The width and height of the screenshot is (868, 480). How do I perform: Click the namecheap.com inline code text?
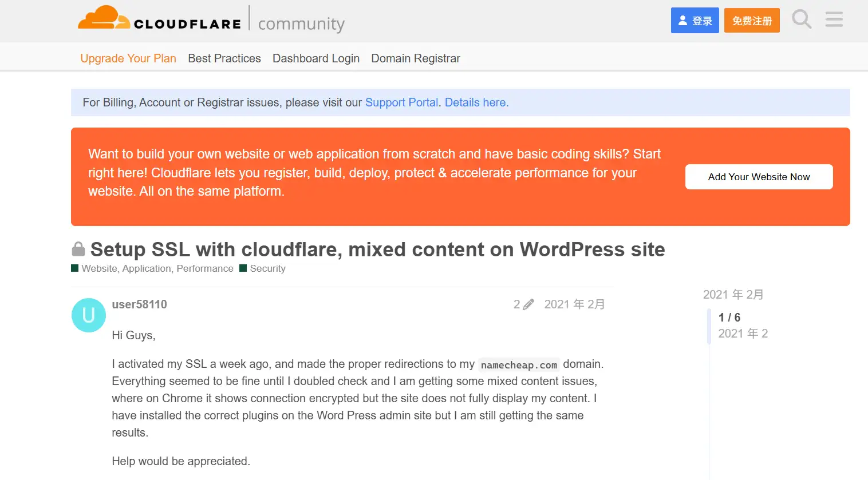(x=519, y=365)
